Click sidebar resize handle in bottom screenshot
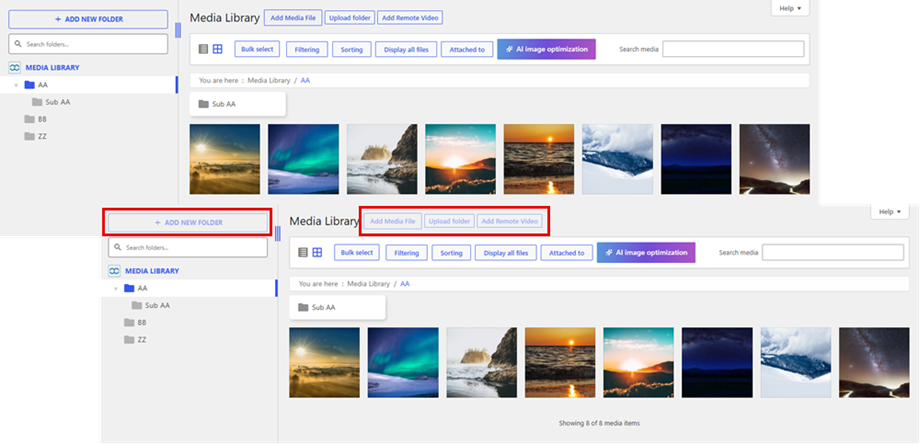 click(278, 233)
